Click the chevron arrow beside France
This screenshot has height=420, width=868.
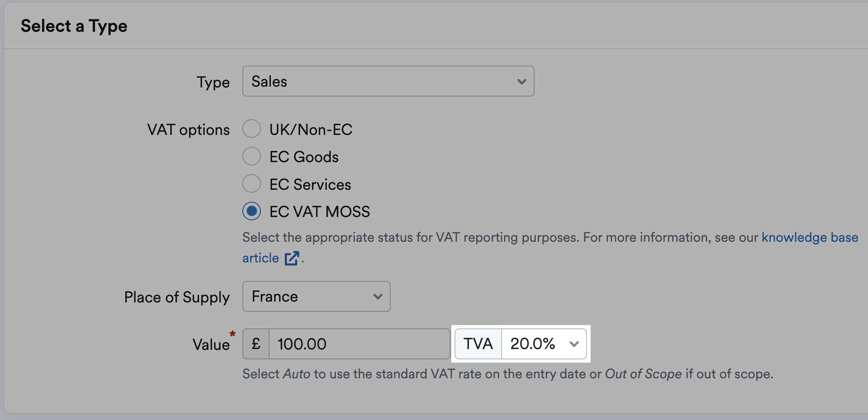378,297
